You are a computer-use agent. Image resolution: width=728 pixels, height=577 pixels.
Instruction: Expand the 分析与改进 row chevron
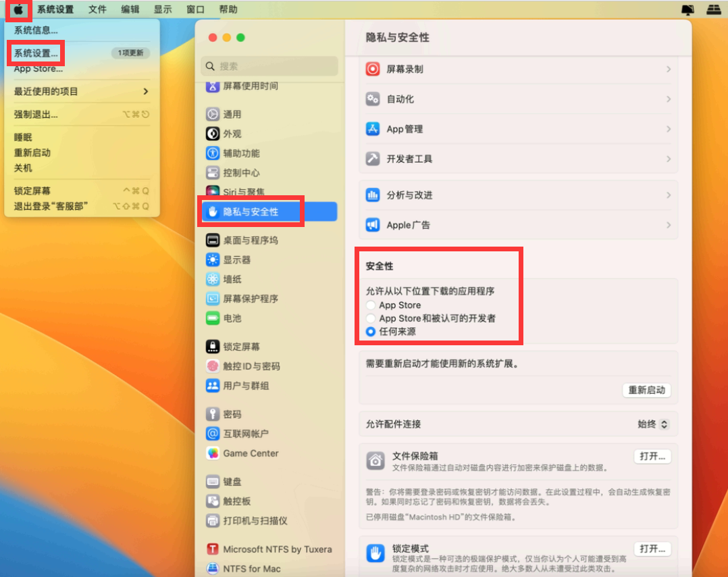[668, 195]
